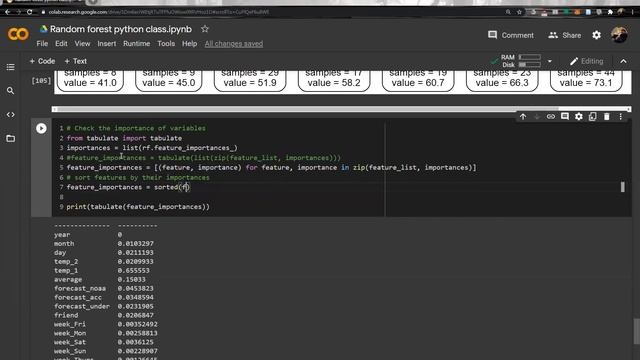This screenshot has height=360, width=640.
Task: Open code snippets sidebar icon
Action: point(11,115)
